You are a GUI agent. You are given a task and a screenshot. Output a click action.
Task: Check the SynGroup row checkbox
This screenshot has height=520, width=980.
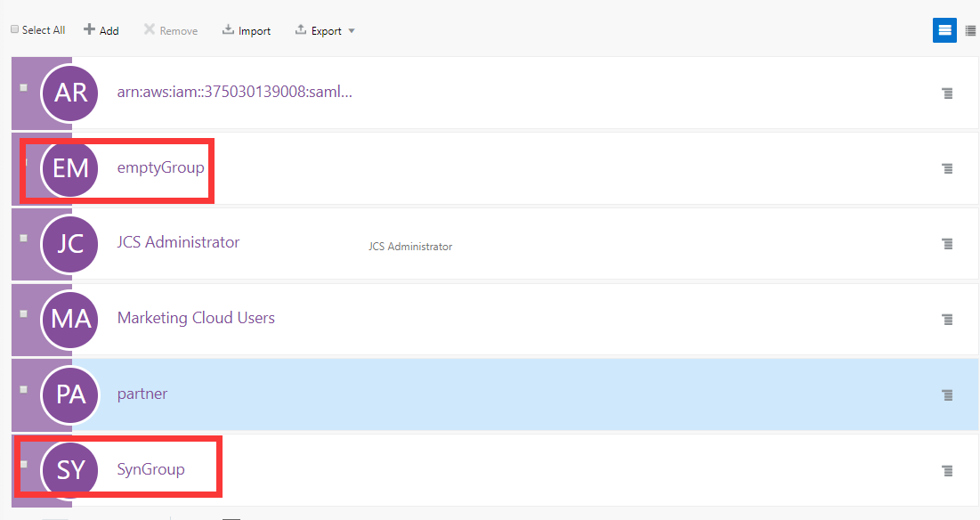click(x=24, y=465)
